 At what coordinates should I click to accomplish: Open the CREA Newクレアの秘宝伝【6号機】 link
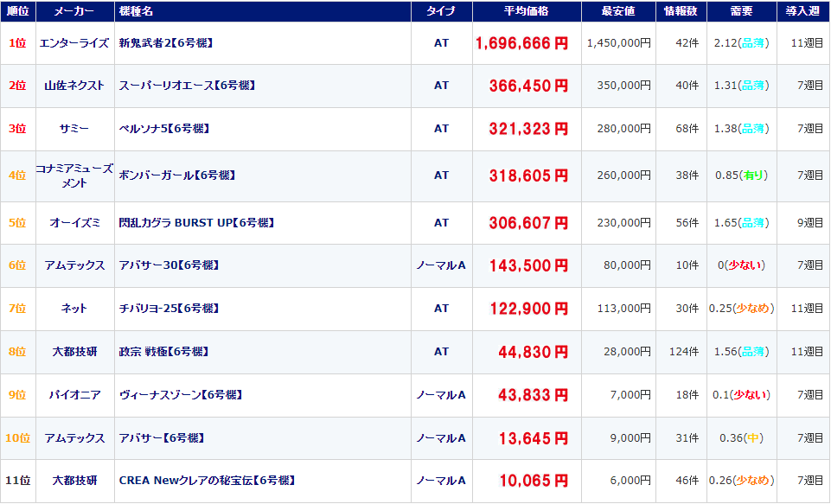208,480
